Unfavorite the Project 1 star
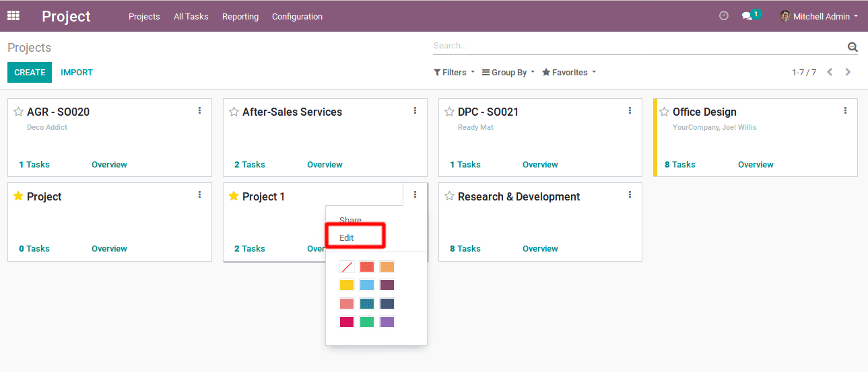Viewport: 868px width, 372px height. (234, 196)
